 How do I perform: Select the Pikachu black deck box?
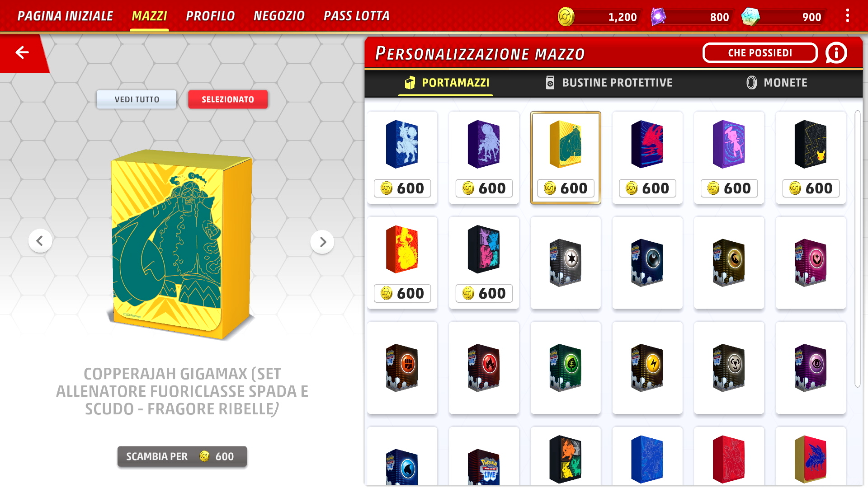click(x=811, y=158)
